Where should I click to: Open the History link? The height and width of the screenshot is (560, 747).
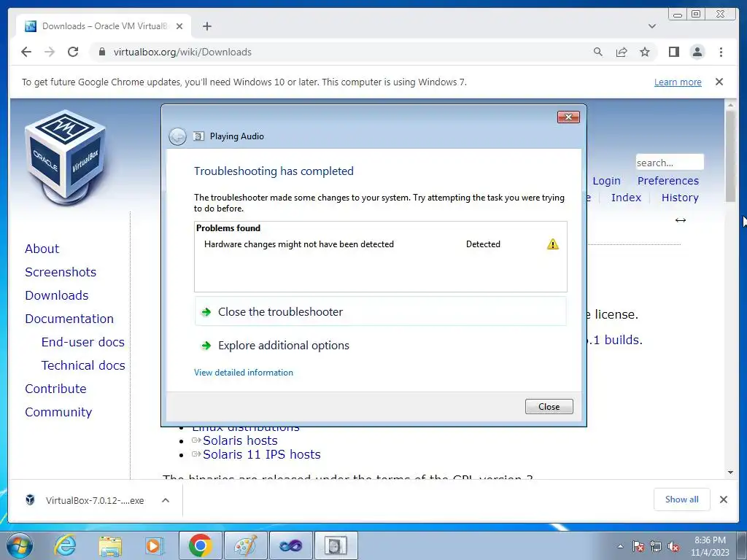(x=680, y=198)
